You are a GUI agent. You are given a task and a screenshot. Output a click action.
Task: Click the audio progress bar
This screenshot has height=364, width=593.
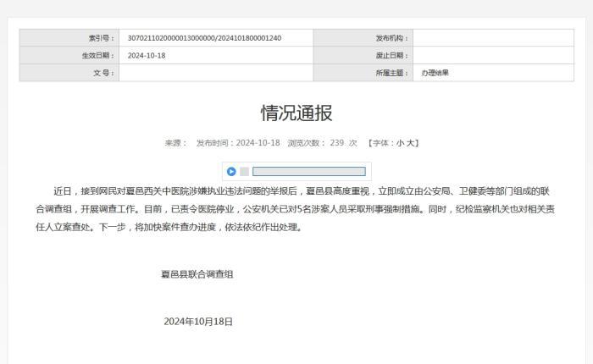click(308, 172)
